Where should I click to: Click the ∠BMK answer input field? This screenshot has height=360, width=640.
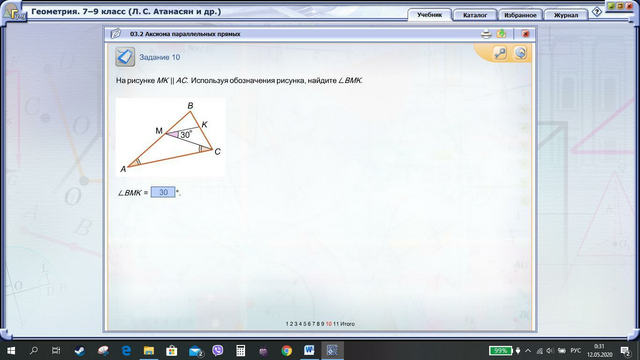click(x=163, y=192)
